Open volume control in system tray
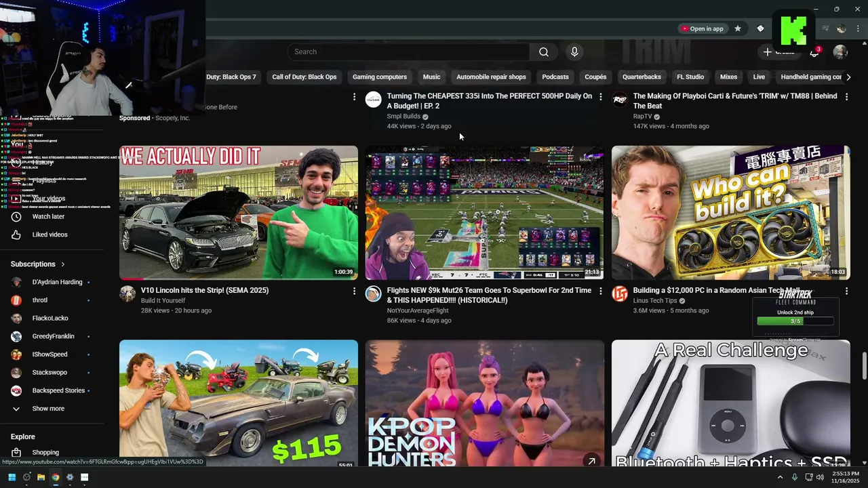This screenshot has height=488, width=868. [820, 477]
